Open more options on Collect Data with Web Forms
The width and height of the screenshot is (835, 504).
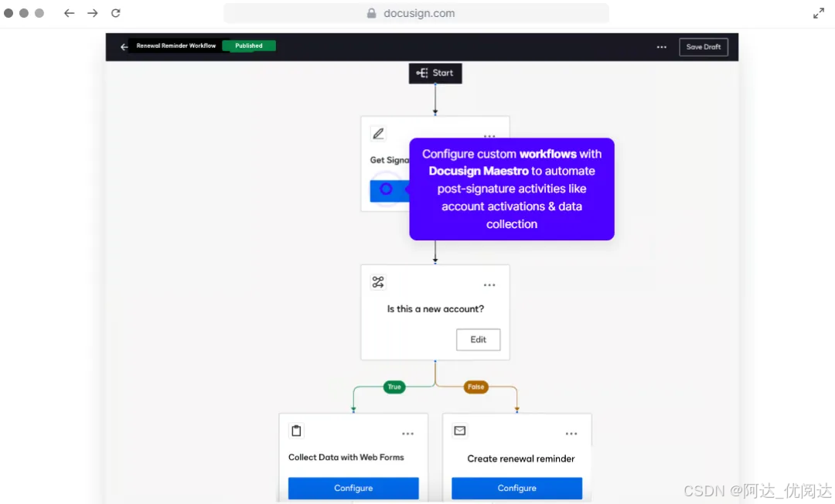(408, 434)
